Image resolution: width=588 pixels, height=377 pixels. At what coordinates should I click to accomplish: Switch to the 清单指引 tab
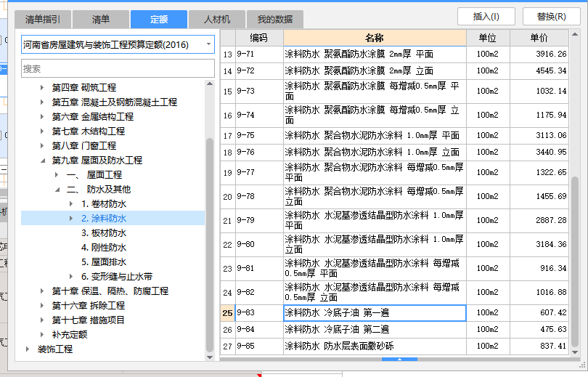point(43,19)
